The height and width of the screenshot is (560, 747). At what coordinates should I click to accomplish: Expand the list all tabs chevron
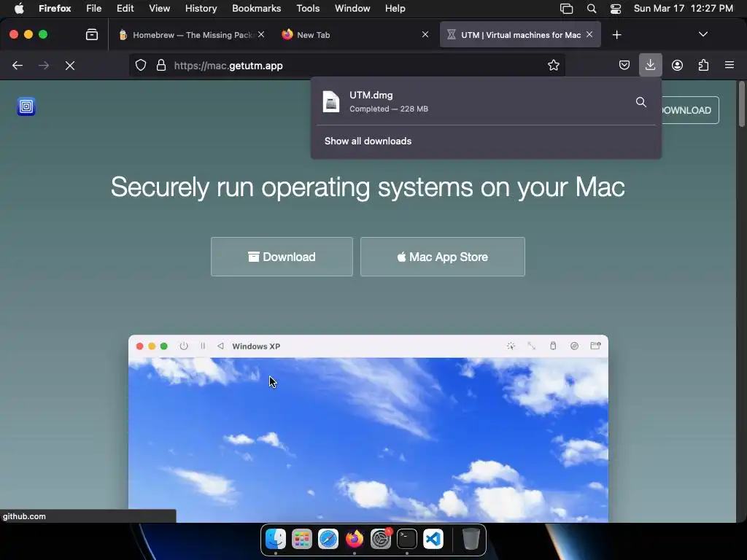[703, 34]
